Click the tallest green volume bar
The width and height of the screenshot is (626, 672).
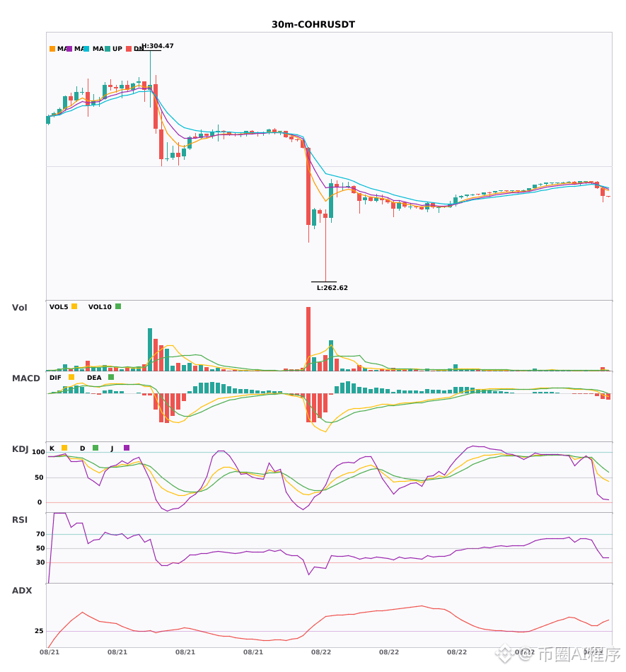tap(150, 349)
